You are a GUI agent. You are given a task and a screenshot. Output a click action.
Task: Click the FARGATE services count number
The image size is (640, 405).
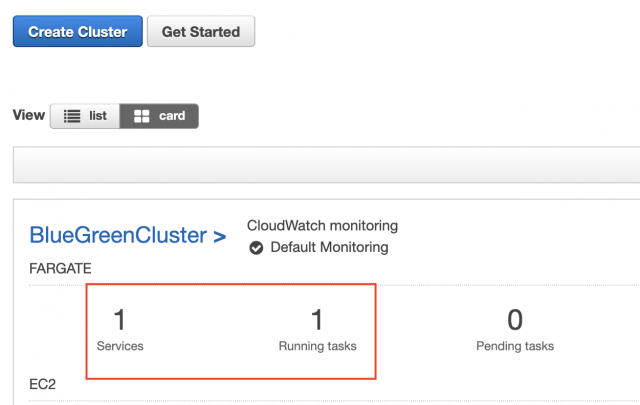pos(120,320)
